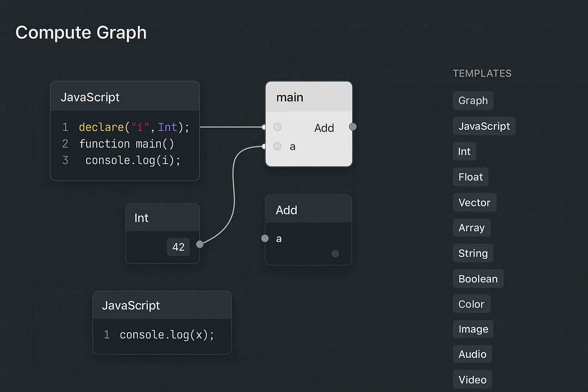Screen dimensions: 588x392
Task: Click the Add node's input port a
Action: click(x=265, y=238)
